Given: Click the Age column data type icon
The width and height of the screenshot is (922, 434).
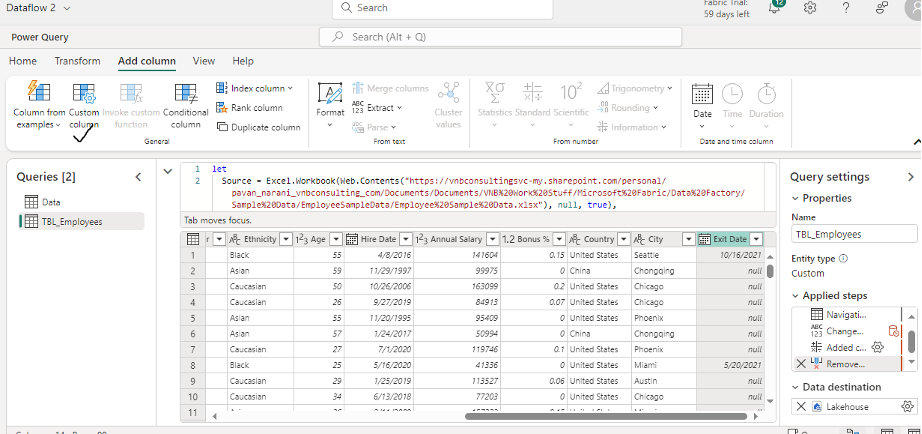Looking at the screenshot, I should coord(302,239).
